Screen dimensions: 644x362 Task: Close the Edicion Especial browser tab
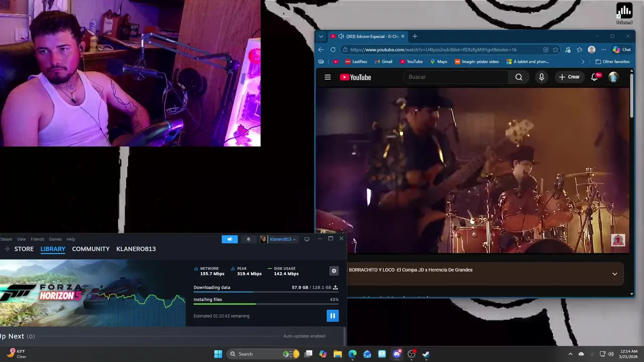click(x=403, y=36)
